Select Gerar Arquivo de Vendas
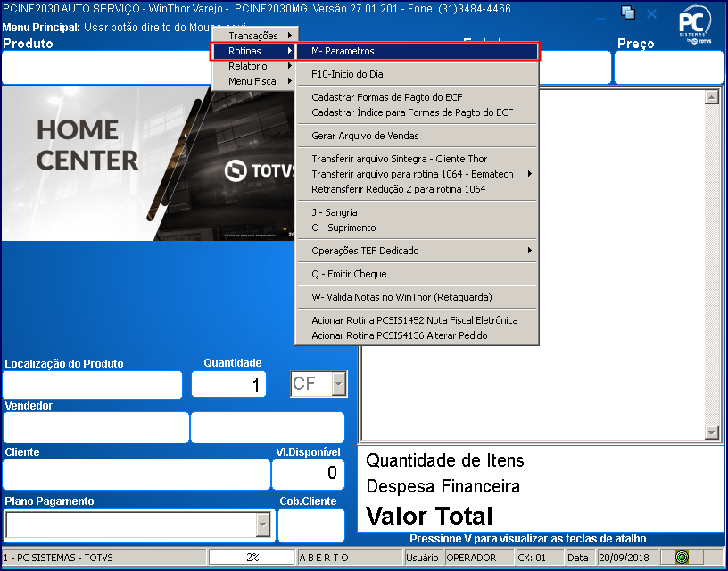This screenshot has height=571, width=728. click(x=417, y=136)
